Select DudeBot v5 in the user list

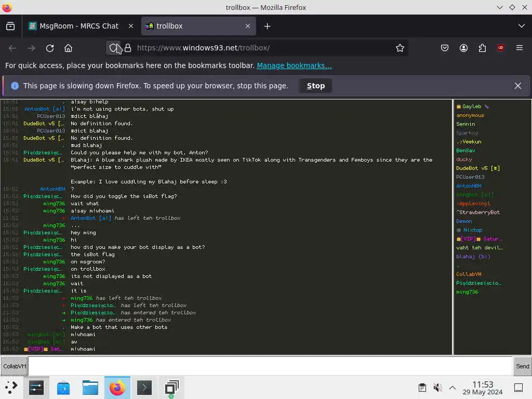tap(478, 168)
